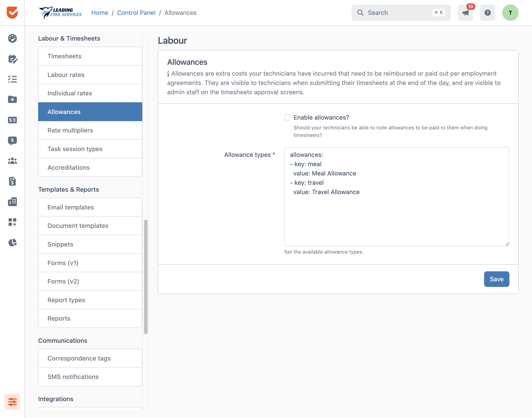The width and height of the screenshot is (532, 418).
Task: Open Document templates settings
Action: pyautogui.click(x=90, y=226)
